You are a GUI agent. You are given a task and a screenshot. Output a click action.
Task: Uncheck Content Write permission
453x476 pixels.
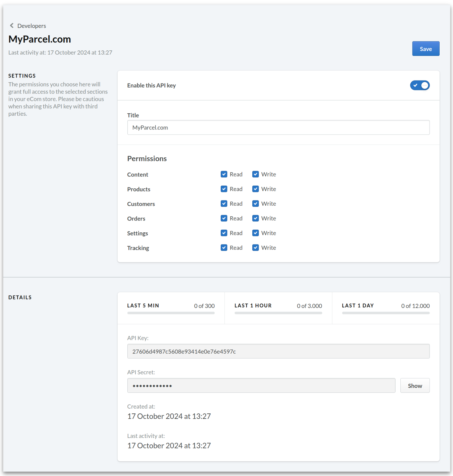(x=256, y=174)
